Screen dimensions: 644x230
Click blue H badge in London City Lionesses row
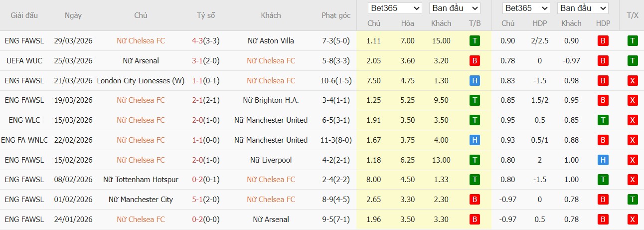click(475, 81)
